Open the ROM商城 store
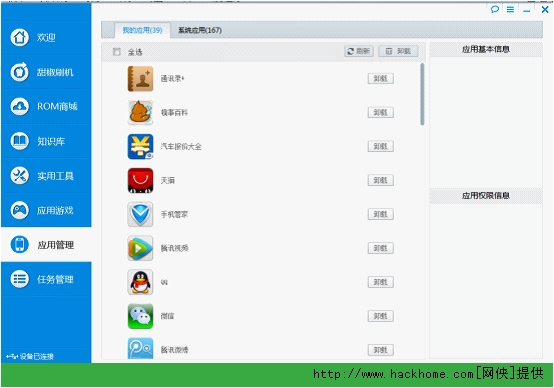Screen dimensions: 554x388 coord(46,106)
